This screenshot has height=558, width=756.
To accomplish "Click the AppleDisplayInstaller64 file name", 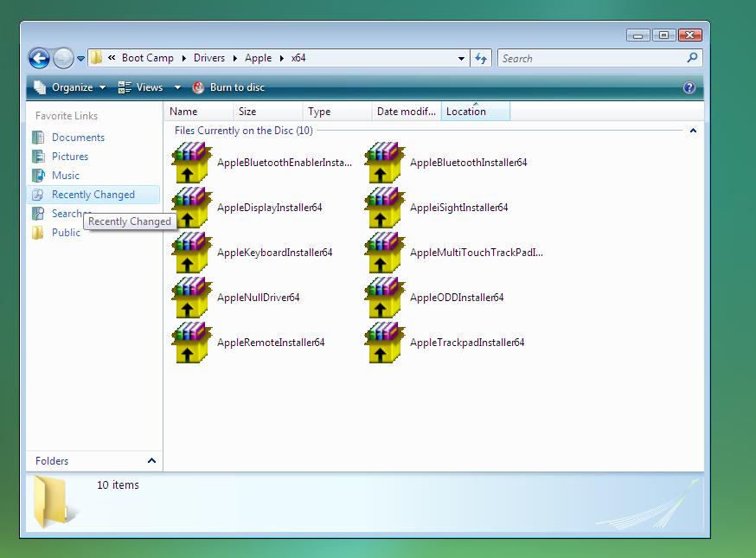I will [270, 208].
